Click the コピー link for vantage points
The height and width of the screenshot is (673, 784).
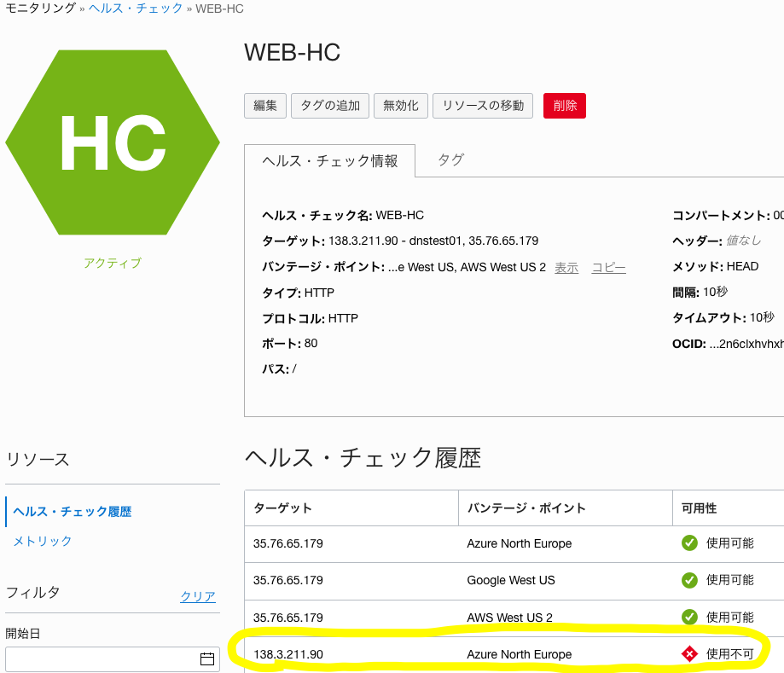coord(608,268)
